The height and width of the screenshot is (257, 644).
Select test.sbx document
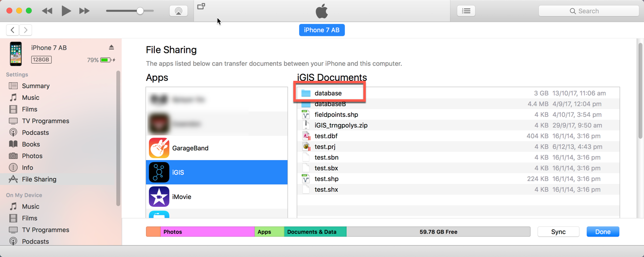(458, 168)
